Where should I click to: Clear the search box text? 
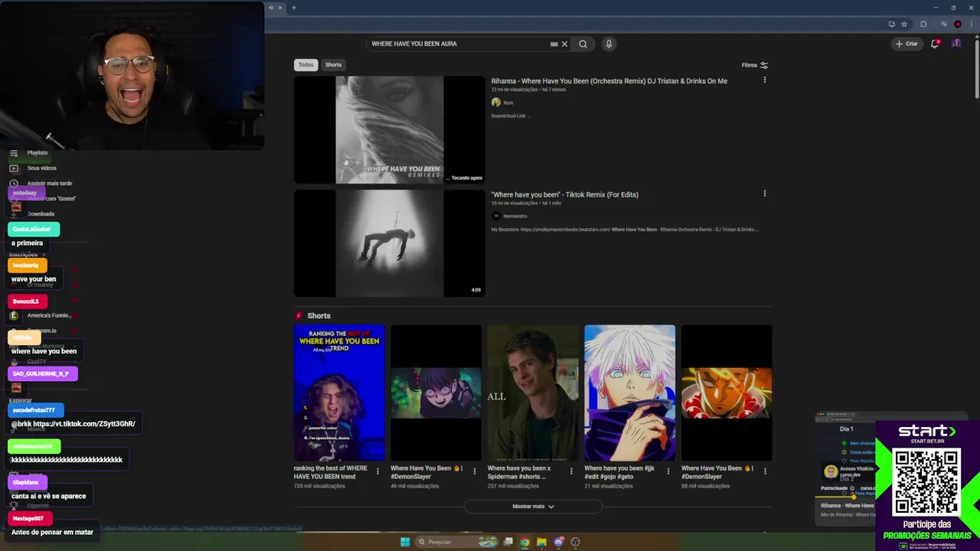click(x=565, y=44)
